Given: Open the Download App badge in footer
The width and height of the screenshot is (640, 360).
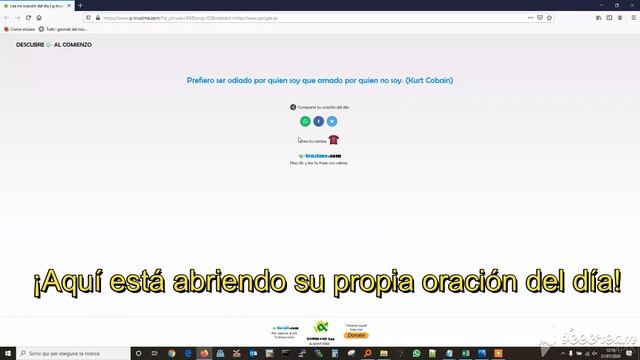Looking at the screenshot, I should coord(321,331).
